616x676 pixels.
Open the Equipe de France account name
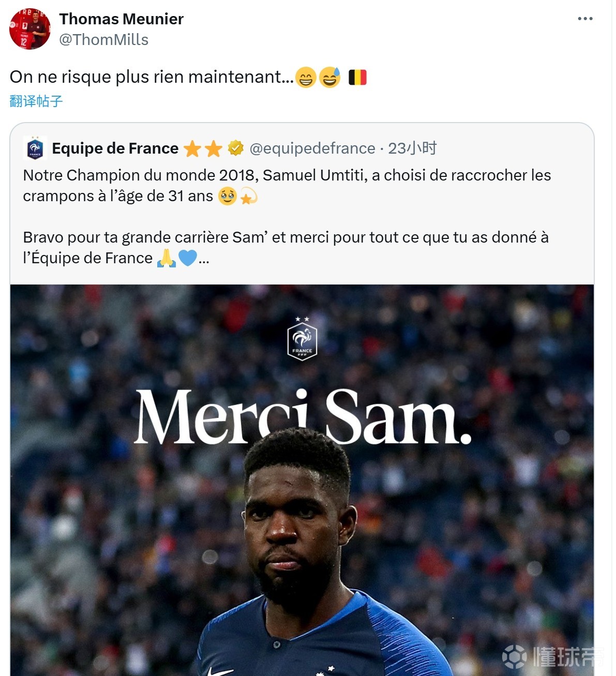pyautogui.click(x=115, y=149)
